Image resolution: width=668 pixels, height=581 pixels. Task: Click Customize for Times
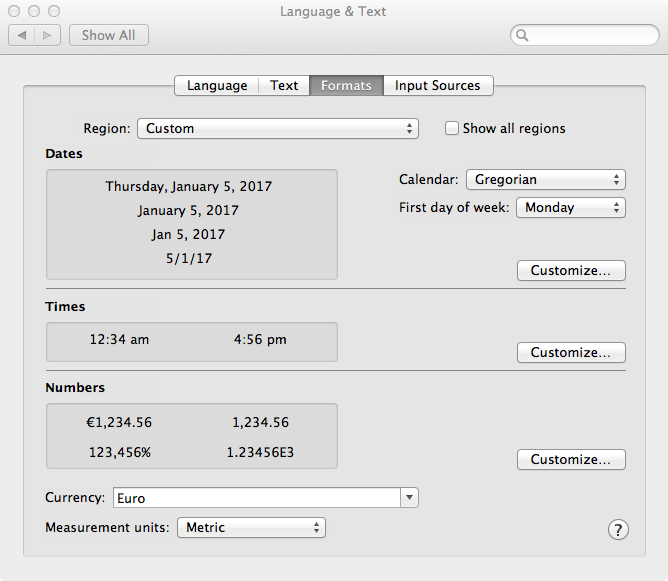coord(571,353)
